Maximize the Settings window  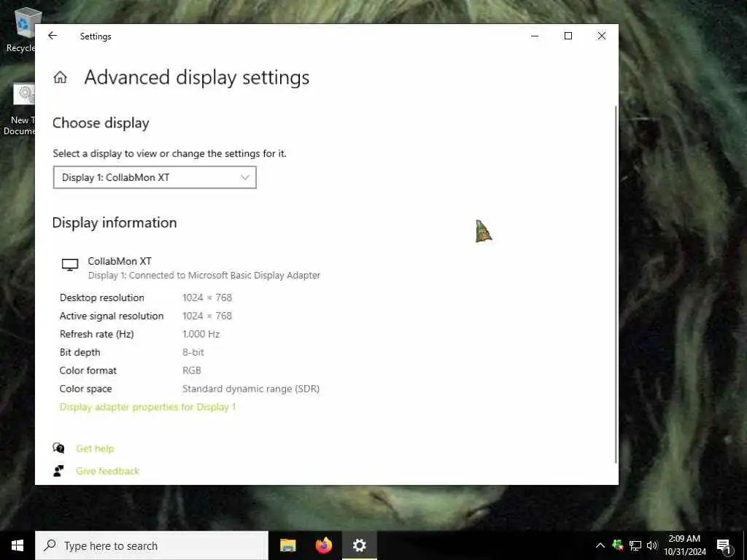tap(568, 36)
